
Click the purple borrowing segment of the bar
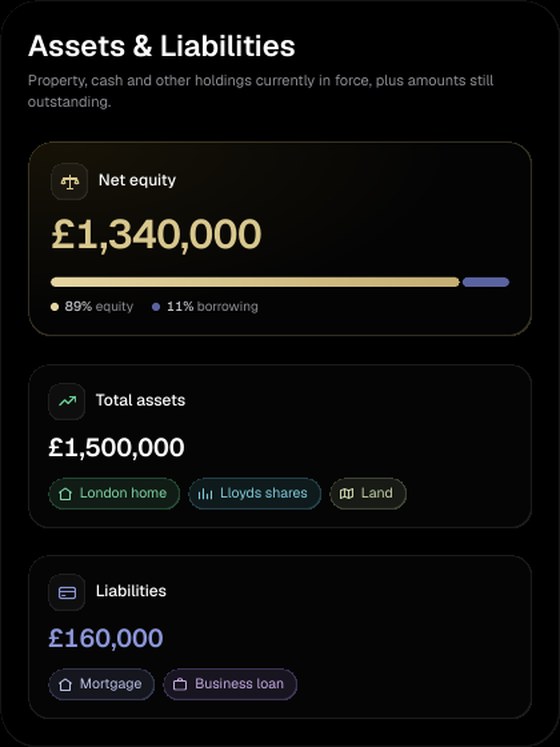tap(486, 282)
